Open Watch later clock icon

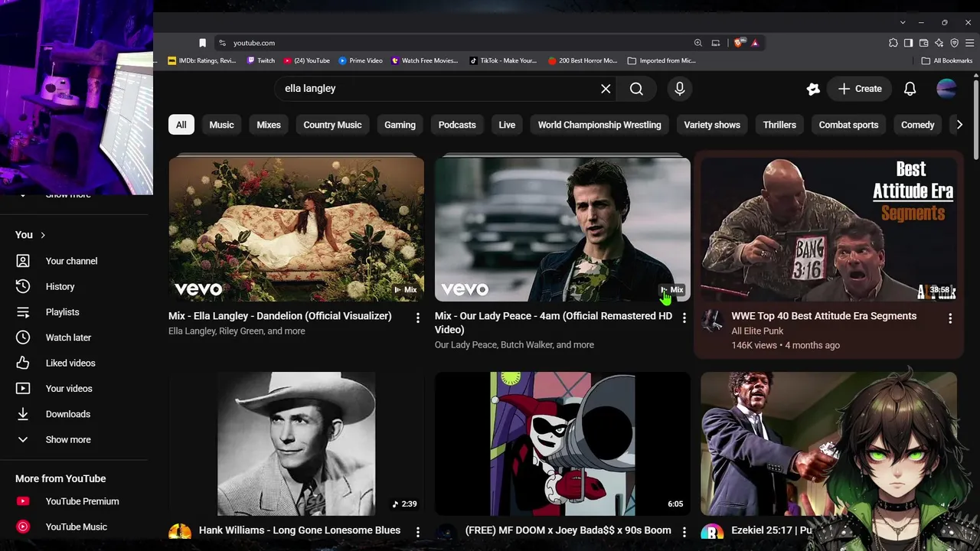(23, 337)
